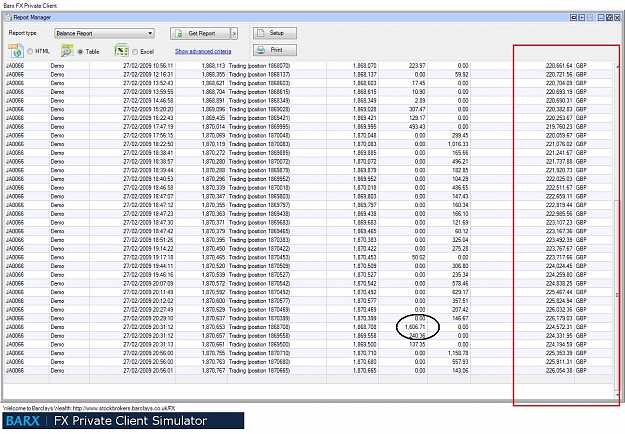625x434 pixels.
Task: Click the Get Report button
Action: click(x=200, y=33)
